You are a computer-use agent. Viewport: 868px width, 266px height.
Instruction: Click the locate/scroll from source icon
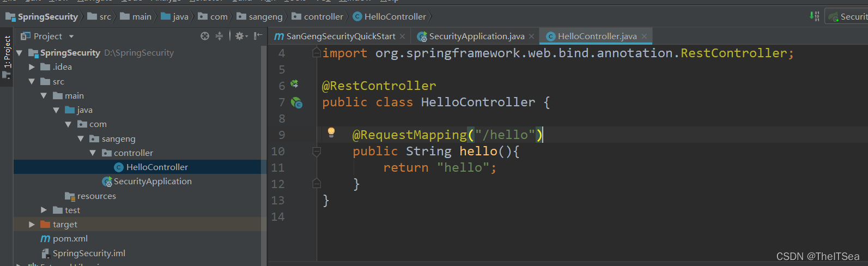click(205, 36)
